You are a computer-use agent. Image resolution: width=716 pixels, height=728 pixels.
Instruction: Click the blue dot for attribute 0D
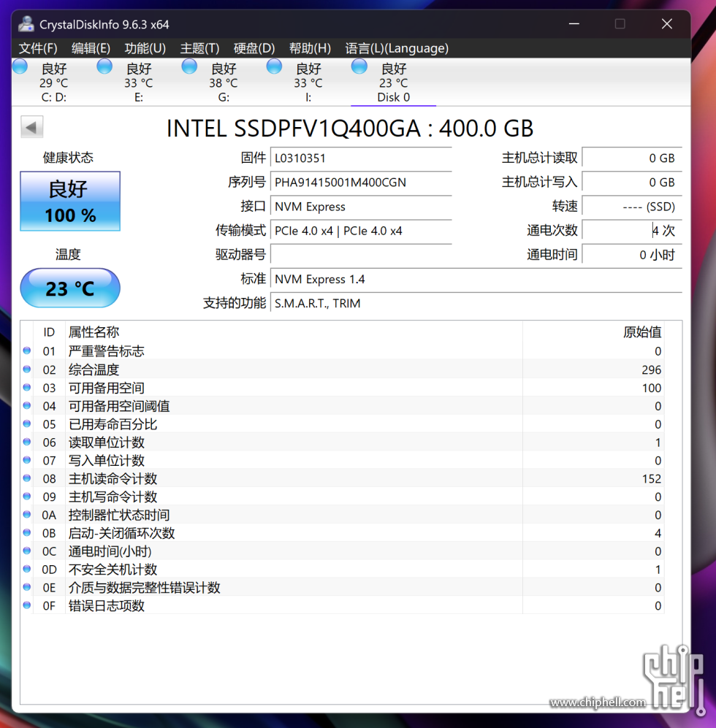pyautogui.click(x=27, y=569)
